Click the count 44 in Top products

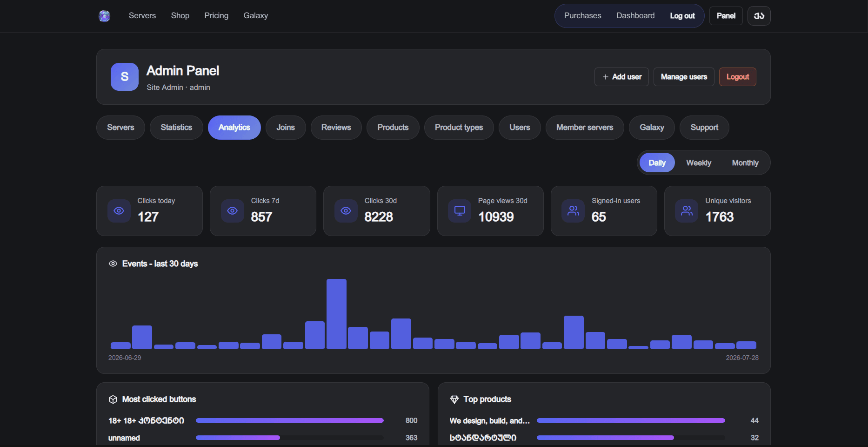[754, 420]
